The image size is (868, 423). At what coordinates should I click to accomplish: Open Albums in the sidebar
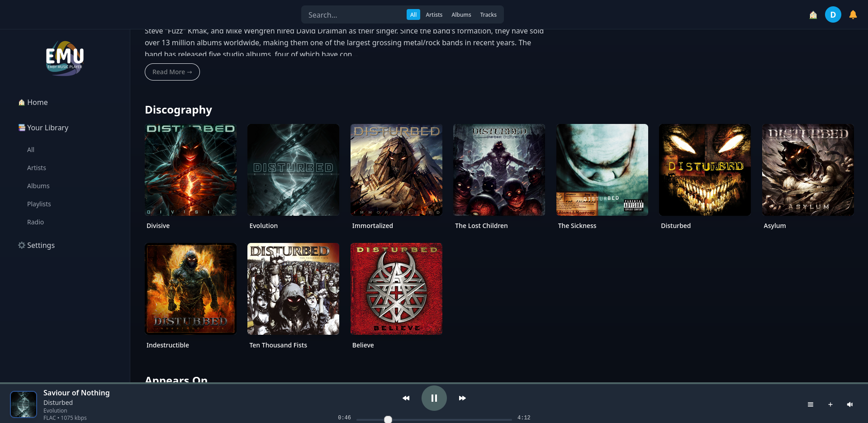[x=38, y=186]
